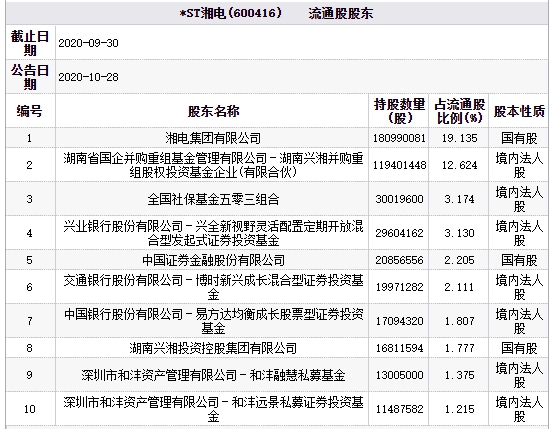Select the share count 119401448
This screenshot has width=553, height=429.
point(399,165)
